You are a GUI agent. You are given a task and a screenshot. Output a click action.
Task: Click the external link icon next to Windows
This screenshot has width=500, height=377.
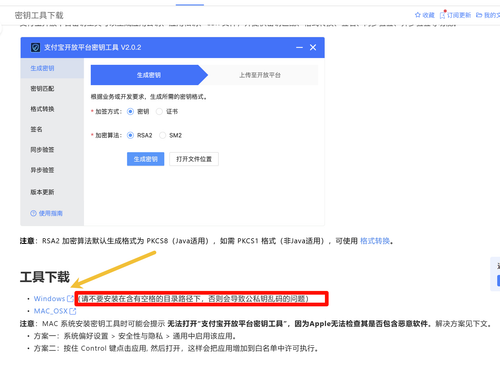[70, 298]
